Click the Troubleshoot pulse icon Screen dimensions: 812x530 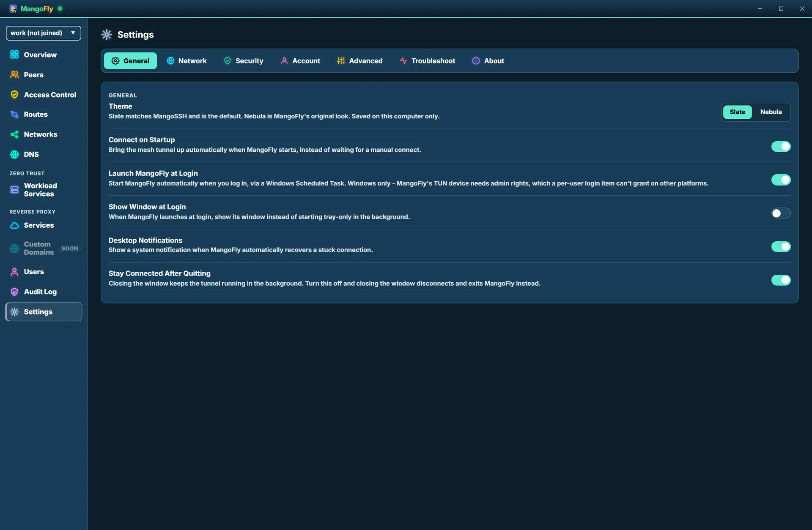(403, 61)
